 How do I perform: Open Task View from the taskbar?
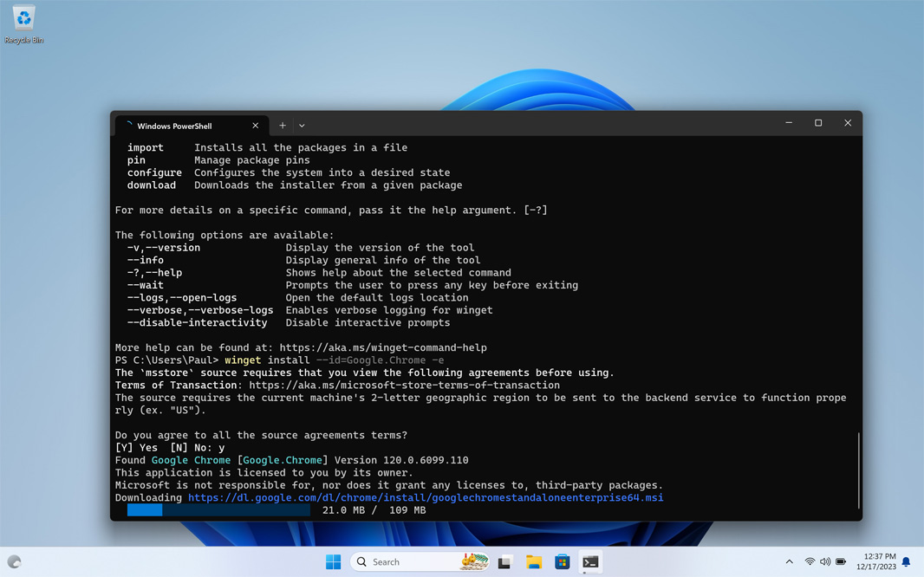coord(505,562)
